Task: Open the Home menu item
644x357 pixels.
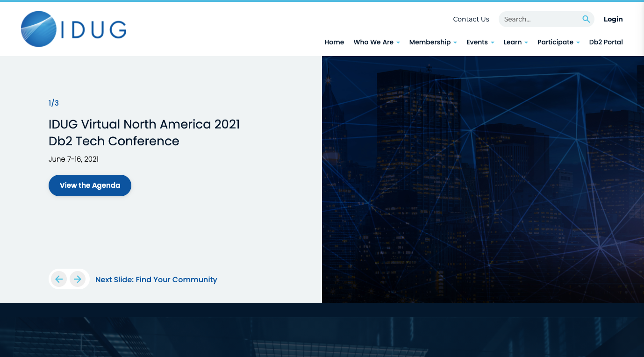Action: [x=334, y=42]
